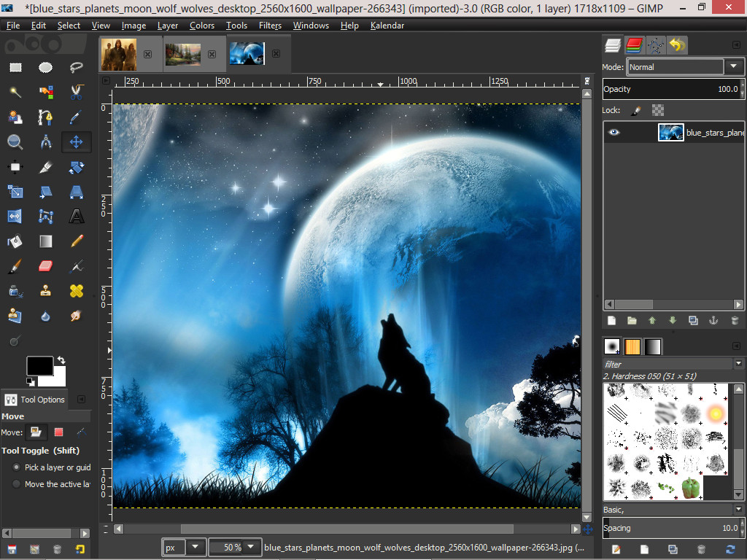
Task: Select the Clone stamp tool
Action: [46, 291]
